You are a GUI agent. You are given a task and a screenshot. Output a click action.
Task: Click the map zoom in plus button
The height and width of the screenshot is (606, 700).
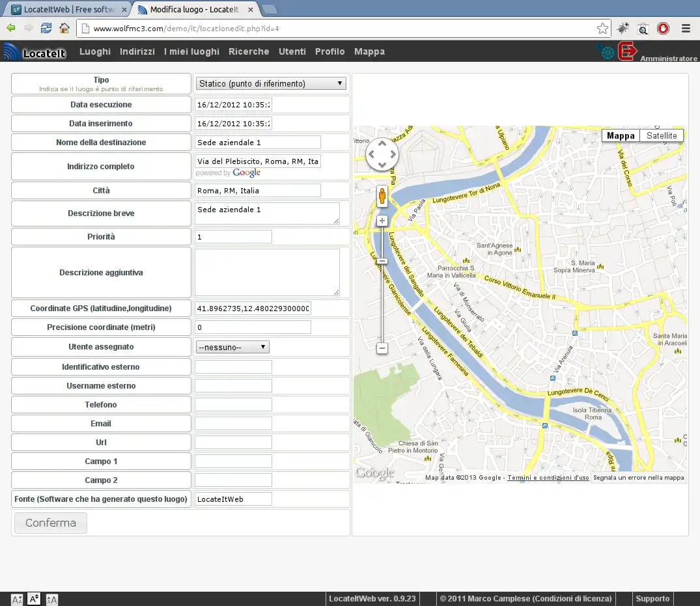pyautogui.click(x=382, y=221)
